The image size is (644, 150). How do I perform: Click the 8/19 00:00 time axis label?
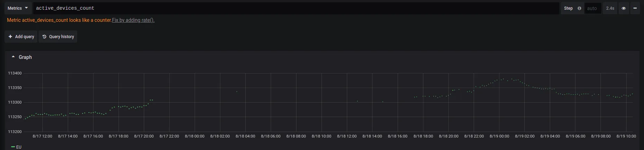point(499,136)
